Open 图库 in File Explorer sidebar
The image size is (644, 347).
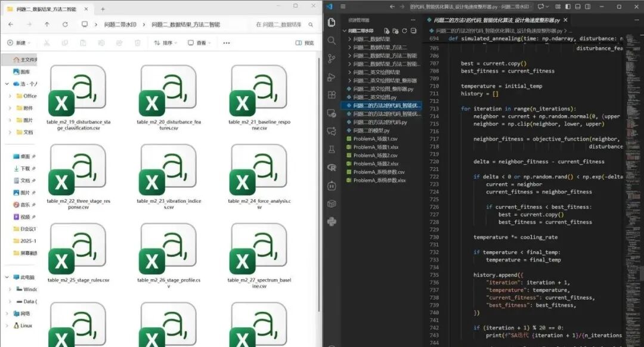click(x=21, y=72)
